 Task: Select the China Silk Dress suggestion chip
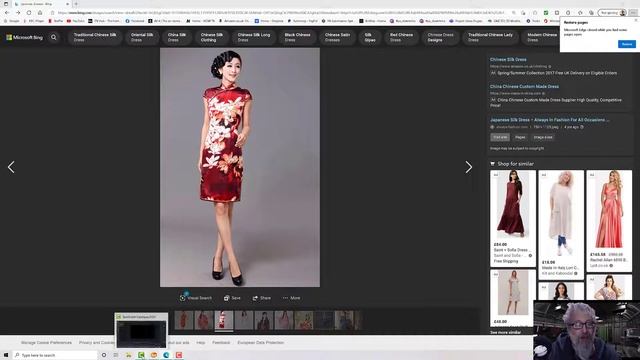pos(176,37)
